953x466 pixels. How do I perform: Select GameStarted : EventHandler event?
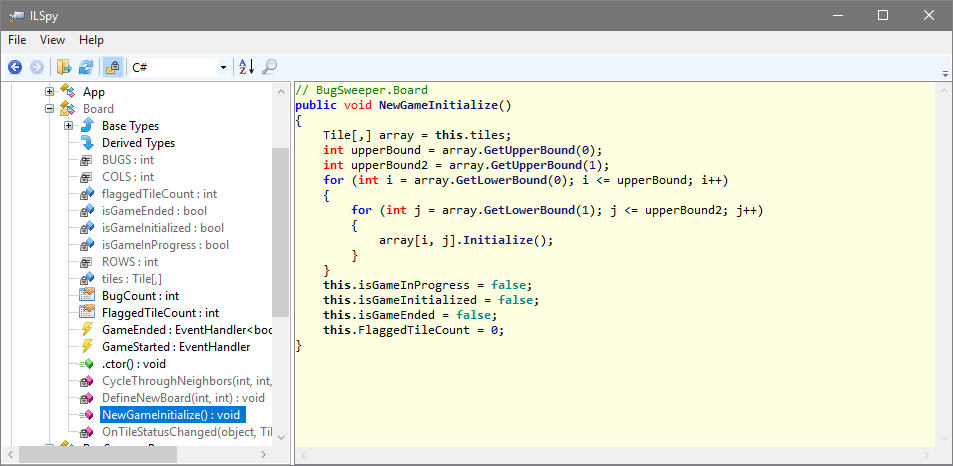pyautogui.click(x=176, y=347)
